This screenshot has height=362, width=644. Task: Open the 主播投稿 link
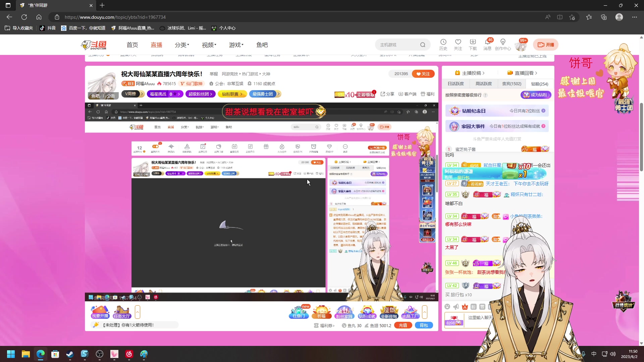tap(470, 73)
